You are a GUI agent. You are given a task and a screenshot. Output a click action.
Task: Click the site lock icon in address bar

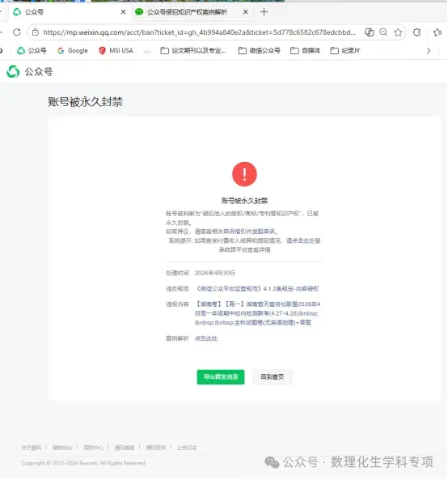[x=36, y=32]
